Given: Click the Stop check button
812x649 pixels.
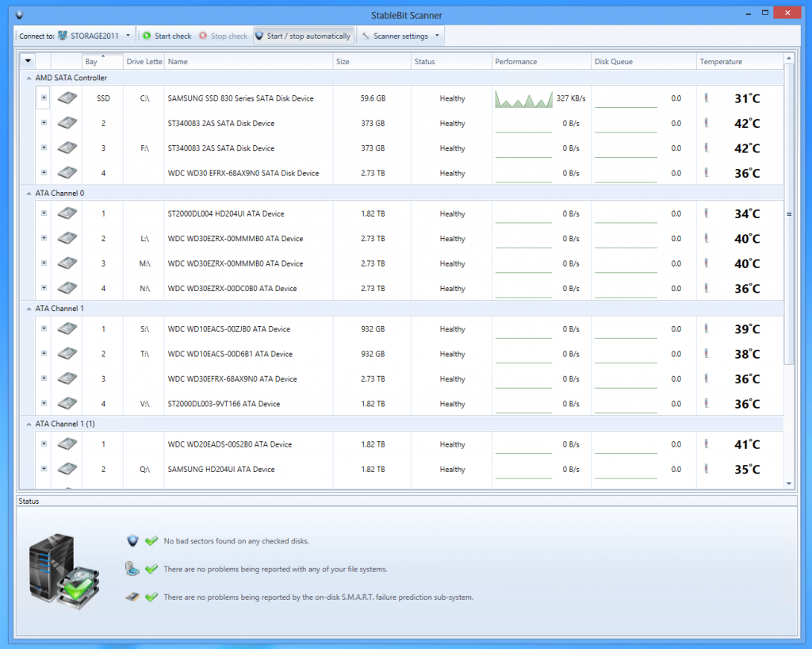Looking at the screenshot, I should click(x=223, y=35).
